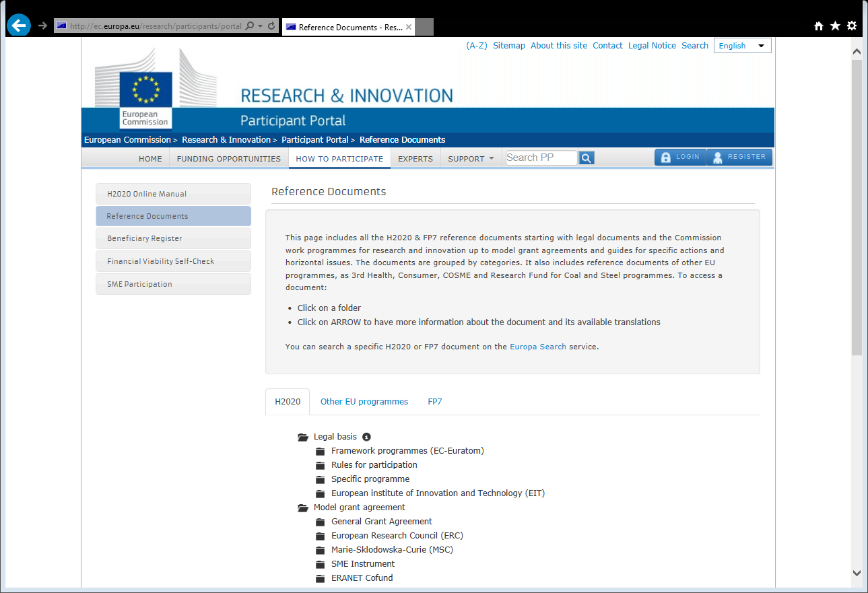Screen dimensions: 868x593
Task: Follow the Europa Search link
Action: point(538,347)
